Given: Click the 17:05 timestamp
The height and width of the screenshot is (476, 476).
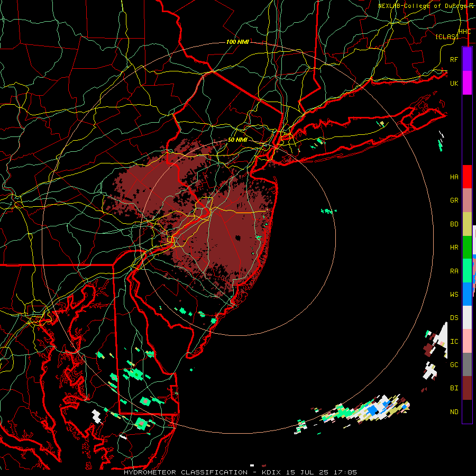Looking at the screenshot, I should pos(346,472).
